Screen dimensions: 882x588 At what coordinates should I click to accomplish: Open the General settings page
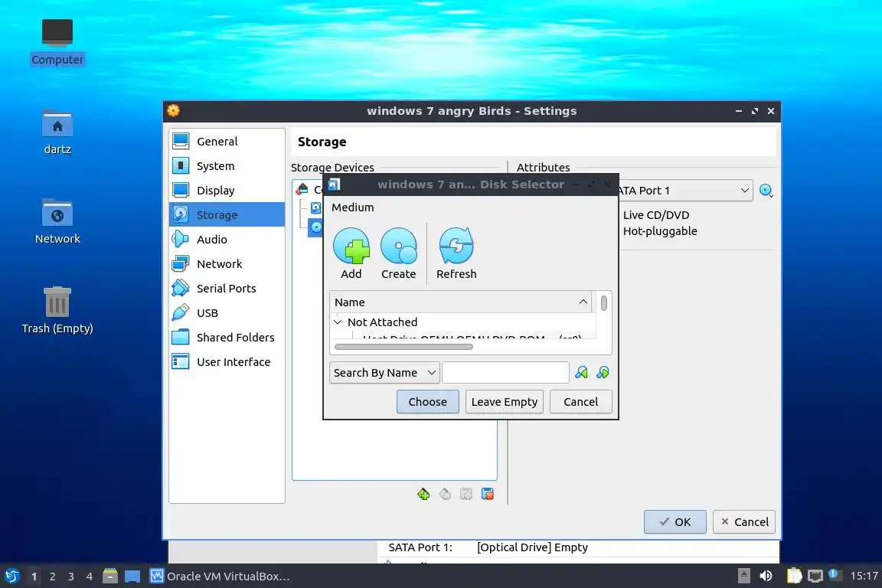coord(227,141)
